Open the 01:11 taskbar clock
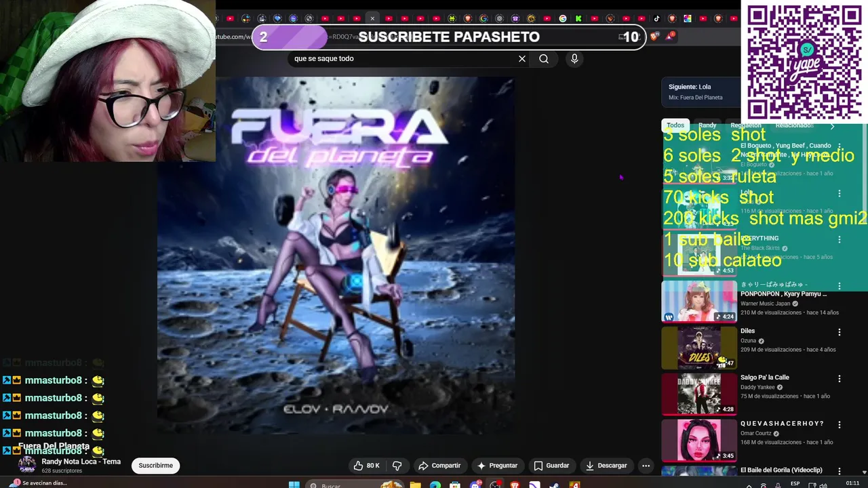 point(852,484)
